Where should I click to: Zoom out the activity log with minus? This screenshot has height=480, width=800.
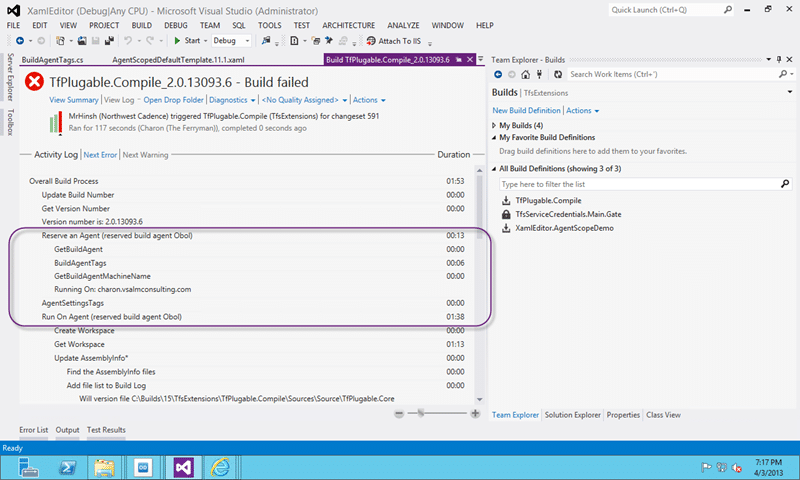[x=399, y=414]
